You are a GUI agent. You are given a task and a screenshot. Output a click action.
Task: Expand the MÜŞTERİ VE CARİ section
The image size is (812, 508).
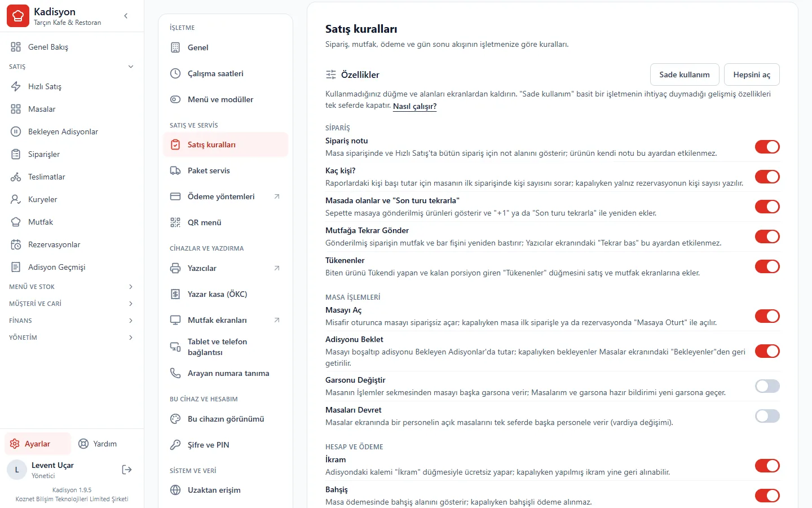[72, 304]
